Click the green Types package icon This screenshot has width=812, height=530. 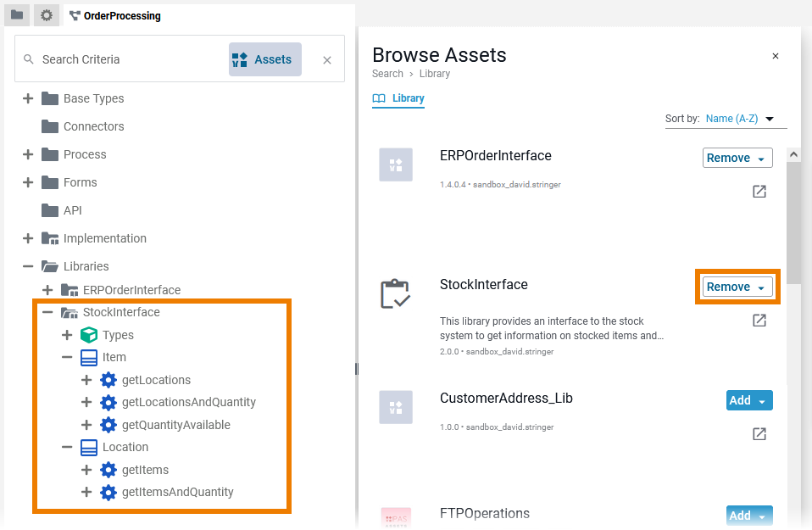(89, 335)
